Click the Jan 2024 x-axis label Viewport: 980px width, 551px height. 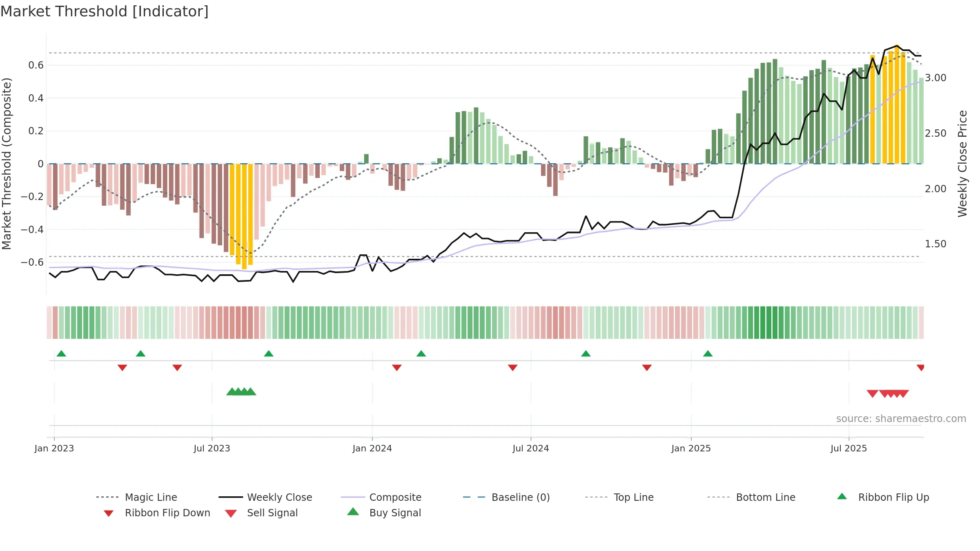pos(372,448)
